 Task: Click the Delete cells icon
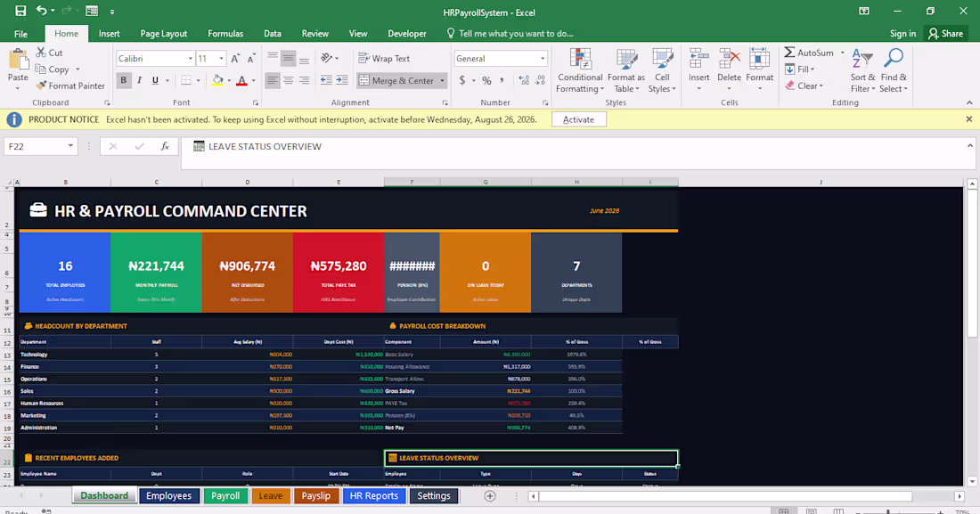pyautogui.click(x=729, y=59)
